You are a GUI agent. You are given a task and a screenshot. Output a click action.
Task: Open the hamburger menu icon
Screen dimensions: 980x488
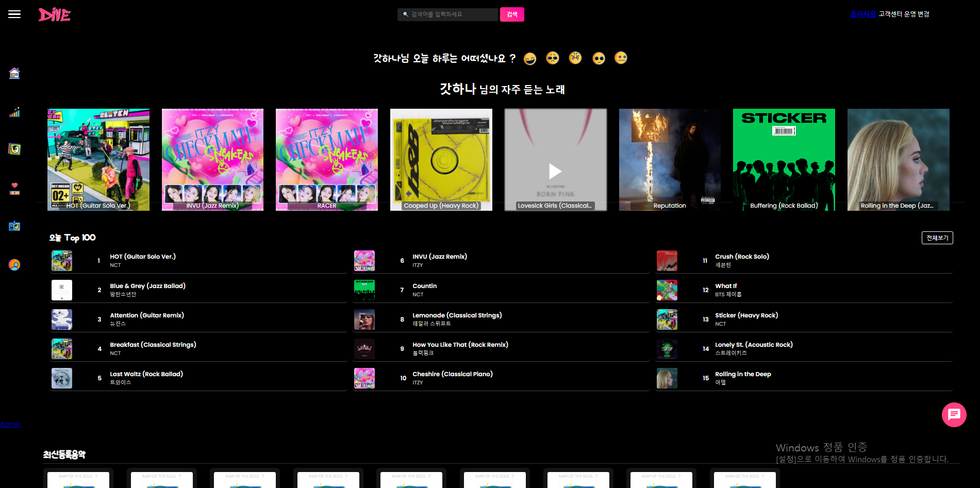14,14
